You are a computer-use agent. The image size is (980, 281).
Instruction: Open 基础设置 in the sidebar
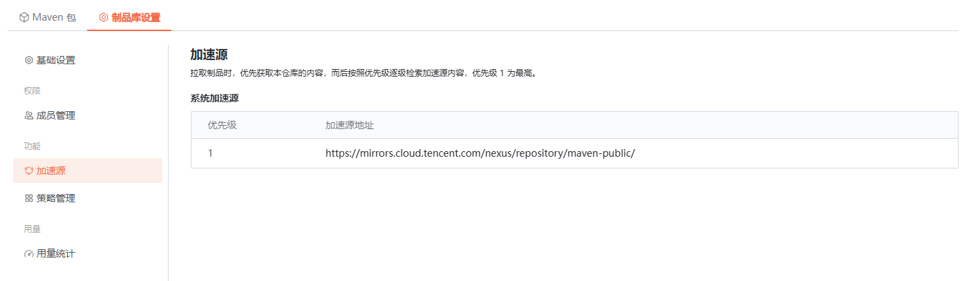tap(56, 60)
